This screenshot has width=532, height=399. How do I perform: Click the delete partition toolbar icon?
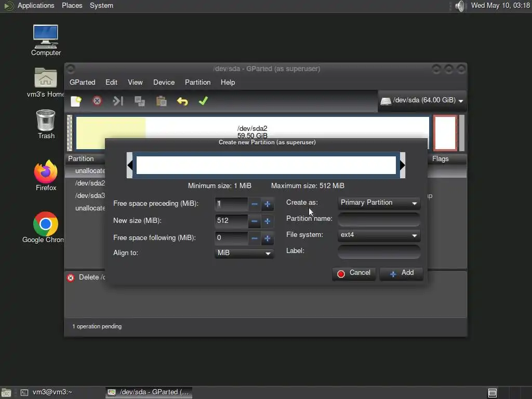[x=97, y=101]
